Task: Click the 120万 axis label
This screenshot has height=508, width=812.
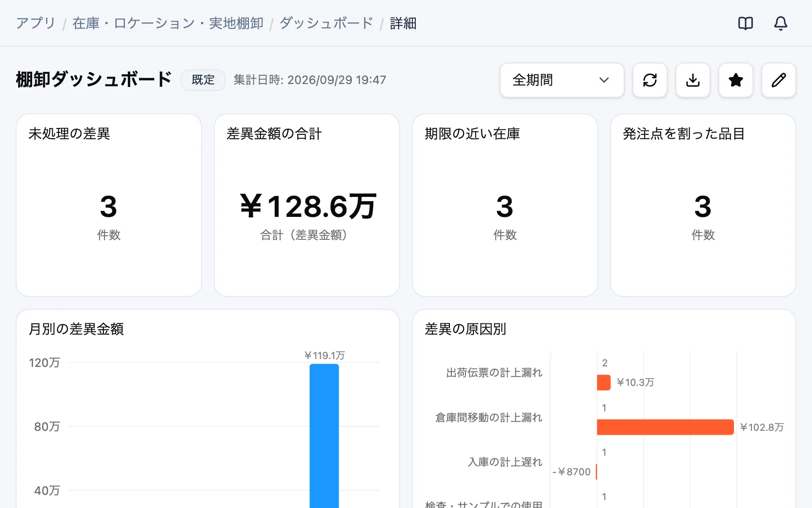Action: [x=44, y=362]
